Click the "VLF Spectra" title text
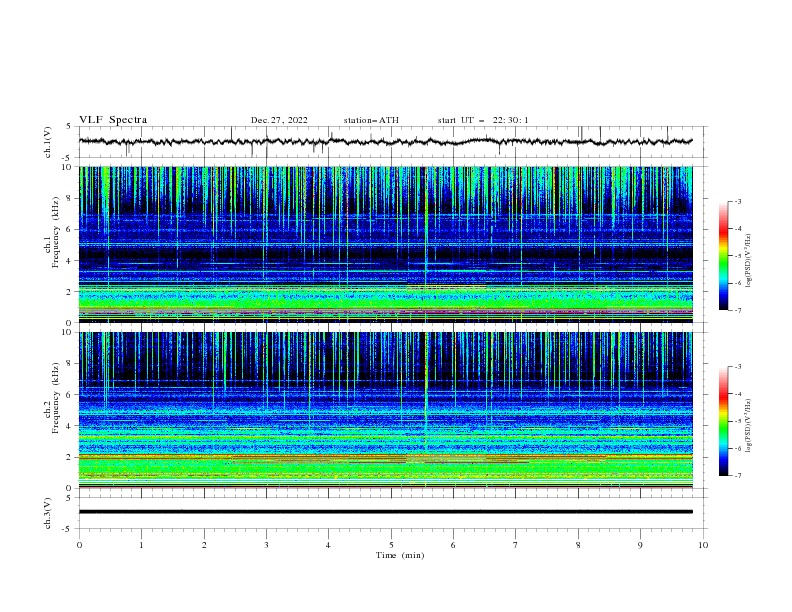This screenshot has height=612, width=792. click(x=113, y=120)
